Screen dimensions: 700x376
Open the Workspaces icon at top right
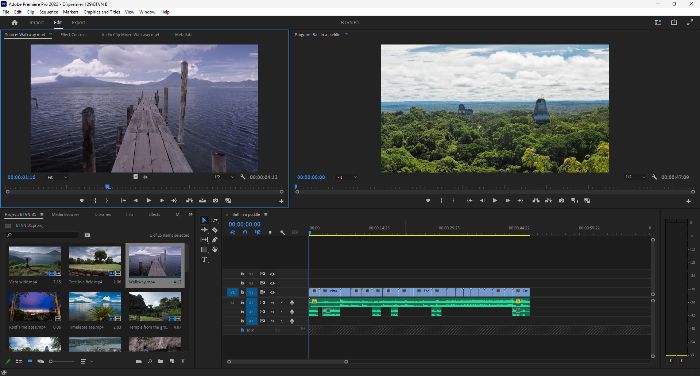[x=658, y=22]
